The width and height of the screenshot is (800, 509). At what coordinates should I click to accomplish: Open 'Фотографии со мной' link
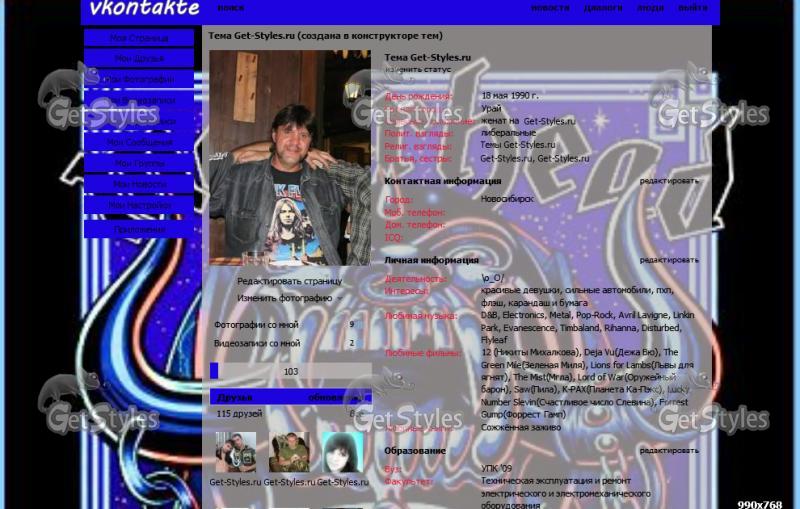pyautogui.click(x=256, y=324)
